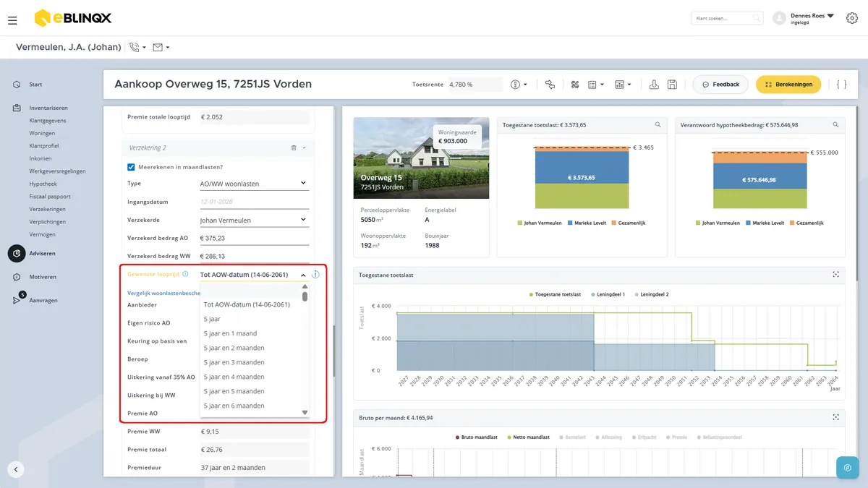This screenshot has width=868, height=488.
Task: Click the download icon in toolbar
Action: click(654, 85)
